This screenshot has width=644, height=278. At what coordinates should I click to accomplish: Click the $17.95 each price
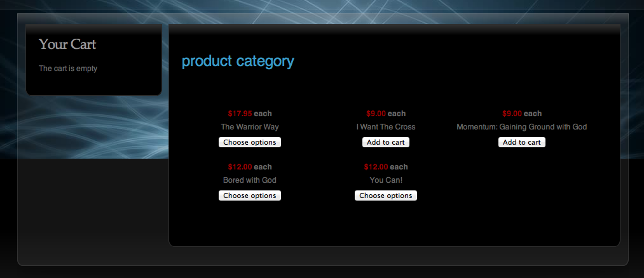pyautogui.click(x=250, y=114)
